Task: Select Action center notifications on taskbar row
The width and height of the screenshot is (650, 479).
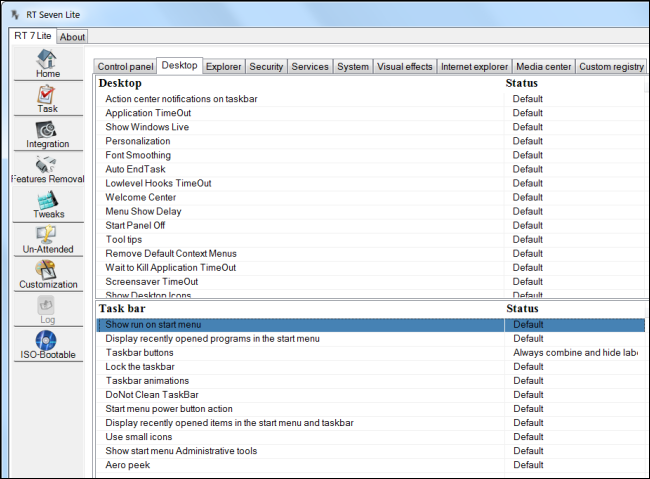Action: [370, 99]
